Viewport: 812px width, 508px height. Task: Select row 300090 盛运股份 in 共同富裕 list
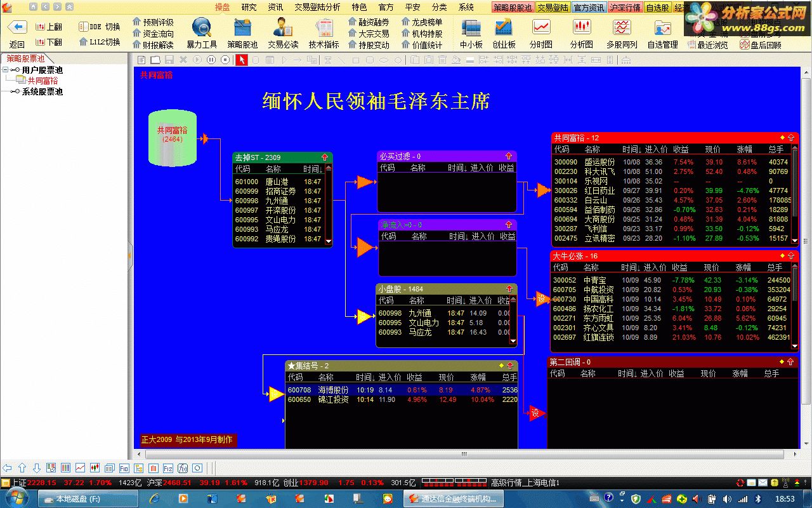(672, 162)
